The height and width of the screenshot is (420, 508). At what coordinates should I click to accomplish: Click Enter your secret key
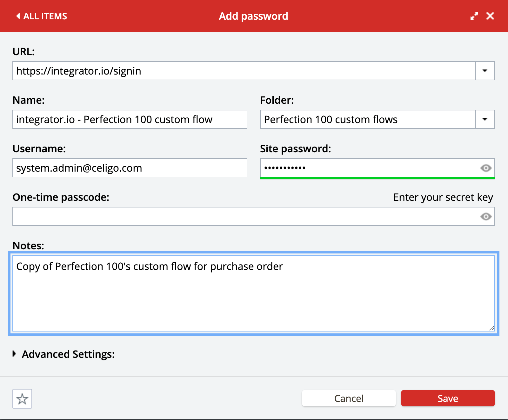coord(443,197)
